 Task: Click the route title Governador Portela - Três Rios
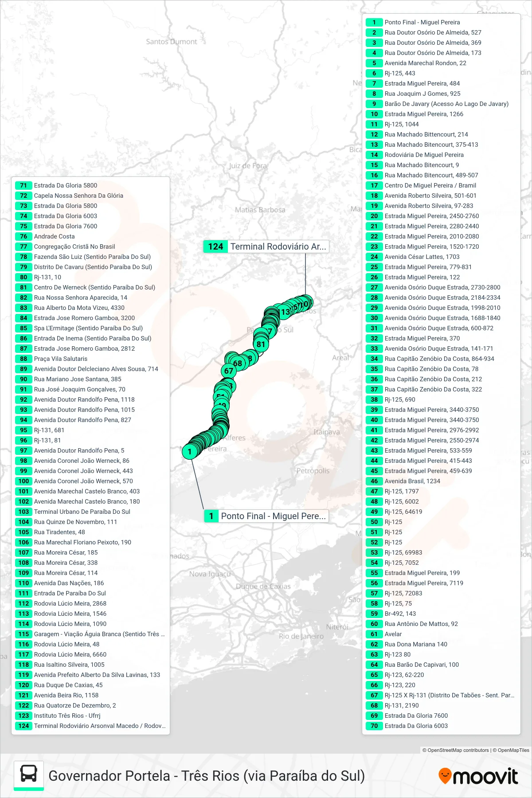(x=207, y=776)
